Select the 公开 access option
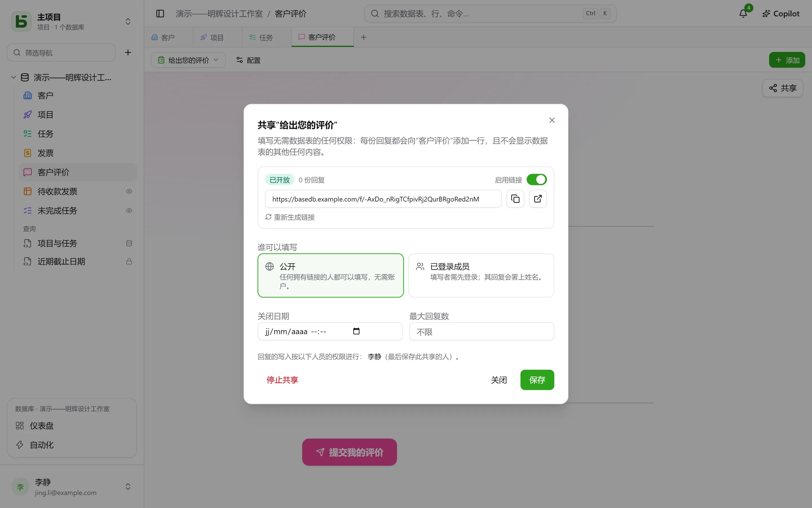This screenshot has height=508, width=812. pos(330,275)
